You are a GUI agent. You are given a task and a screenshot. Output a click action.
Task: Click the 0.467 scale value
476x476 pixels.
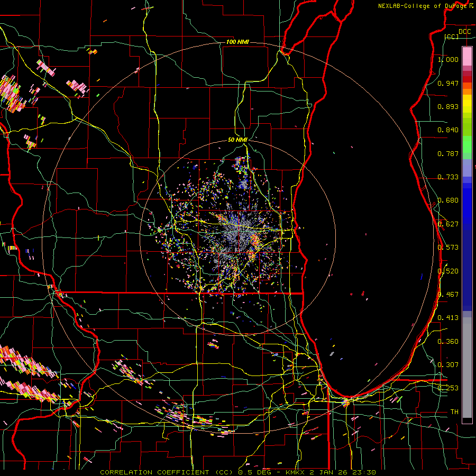click(448, 295)
